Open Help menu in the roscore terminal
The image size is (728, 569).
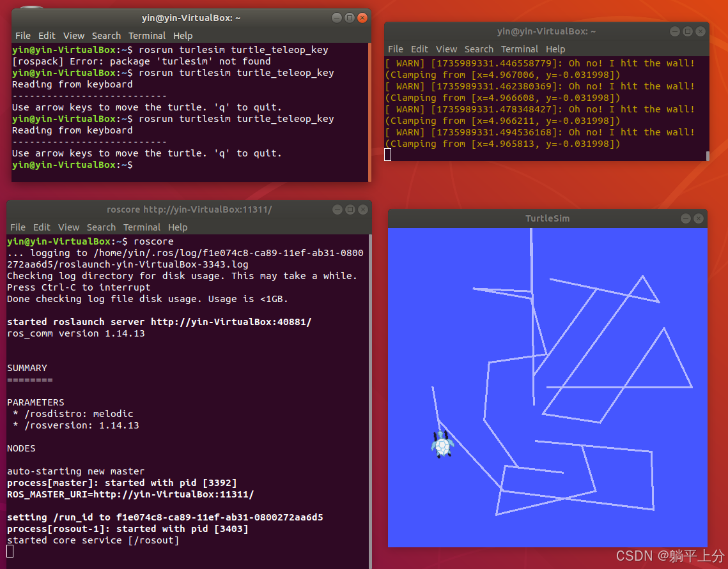point(178,227)
